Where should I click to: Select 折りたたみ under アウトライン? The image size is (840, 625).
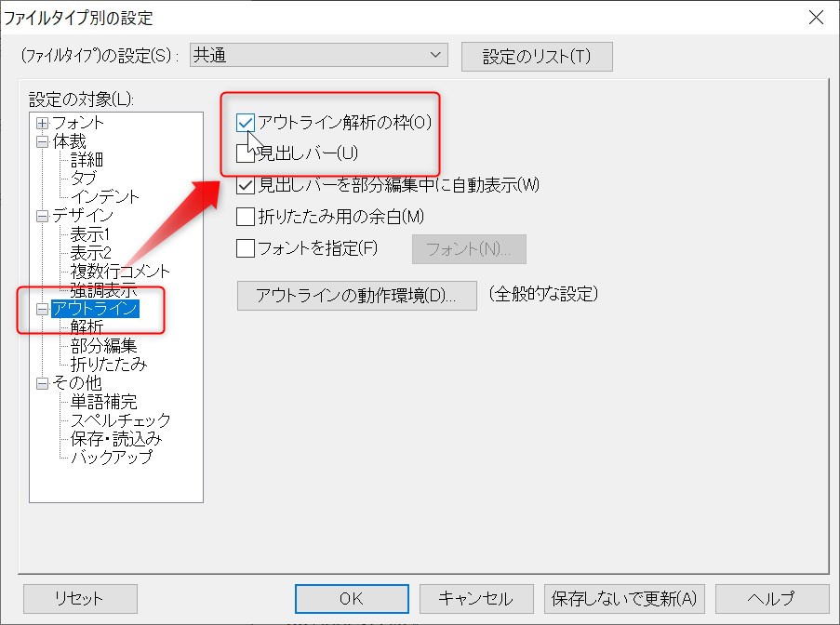pos(109,365)
